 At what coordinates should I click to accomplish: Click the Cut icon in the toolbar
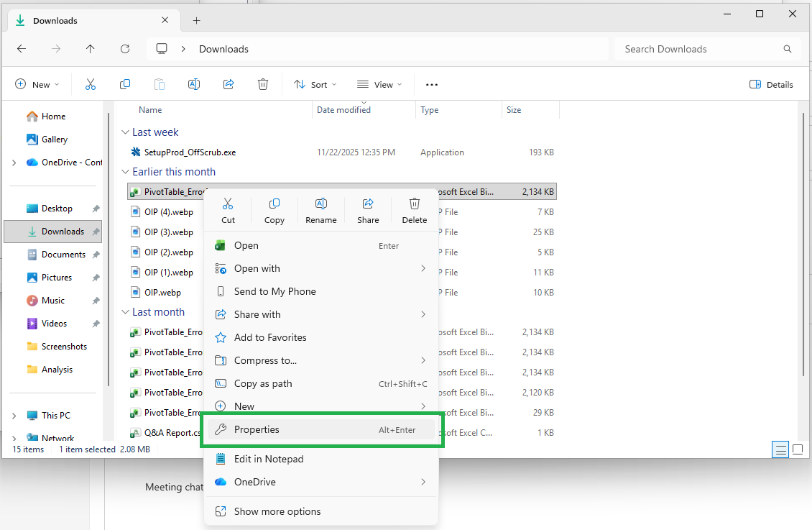(x=91, y=84)
